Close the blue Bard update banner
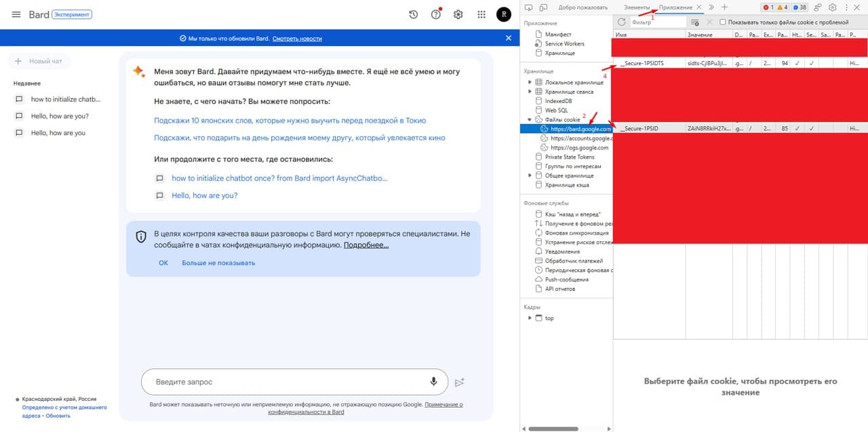Screen dimensions: 868x432 click(509, 38)
